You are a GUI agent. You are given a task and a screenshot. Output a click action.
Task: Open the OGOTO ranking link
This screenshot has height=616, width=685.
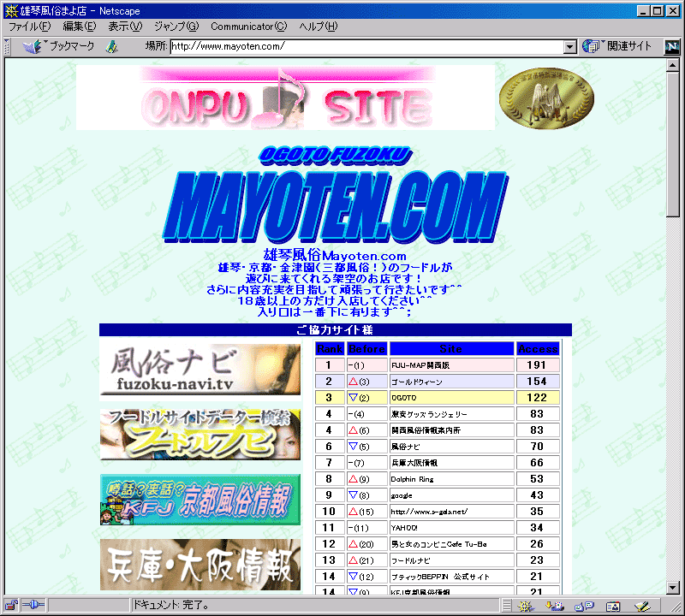[404, 398]
